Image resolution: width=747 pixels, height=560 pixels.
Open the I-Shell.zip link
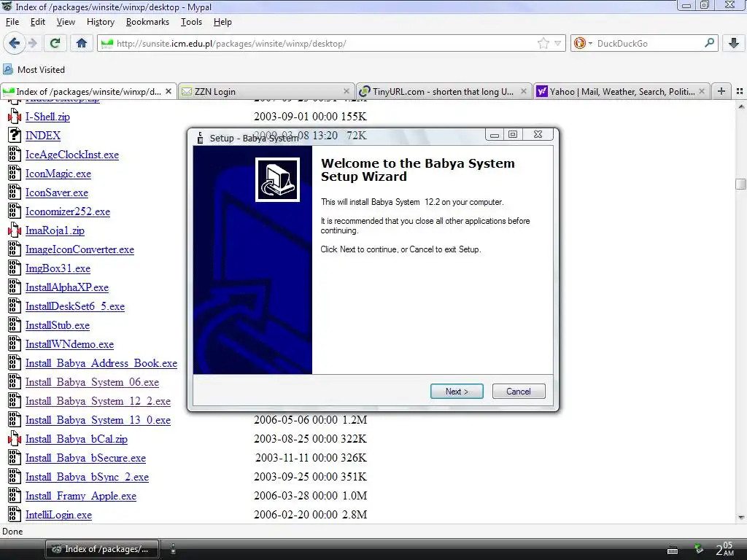(47, 117)
